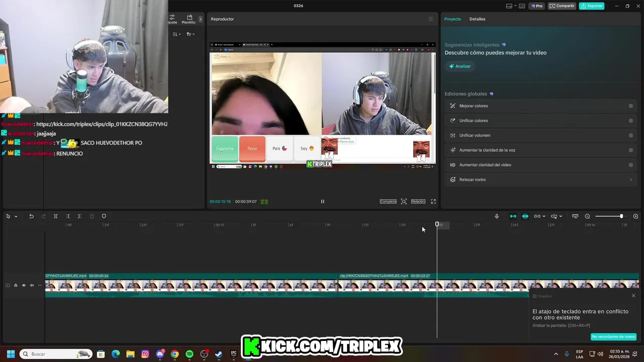Expand more media tabs with arrow
The width and height of the screenshot is (644, 362).
(200, 19)
